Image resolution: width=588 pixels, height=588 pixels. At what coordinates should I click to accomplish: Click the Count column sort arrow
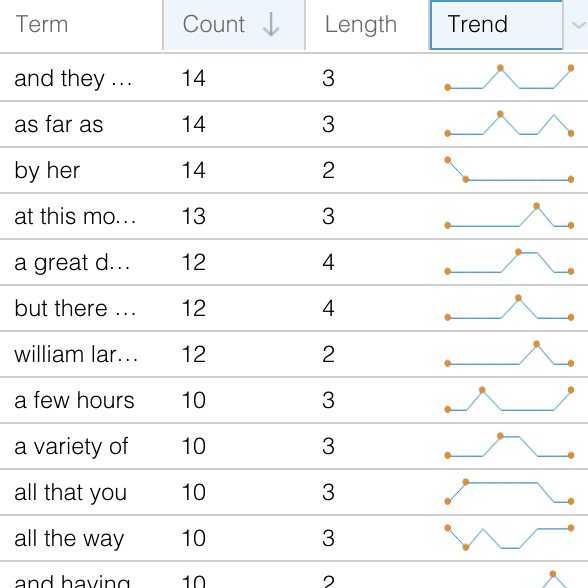[x=271, y=25]
